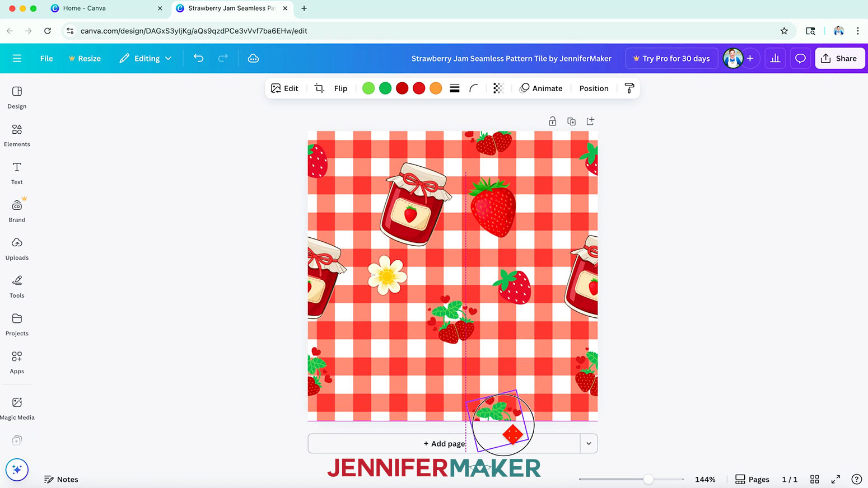This screenshot has height=488, width=868.
Task: Select the light green color swatch
Action: (x=368, y=88)
